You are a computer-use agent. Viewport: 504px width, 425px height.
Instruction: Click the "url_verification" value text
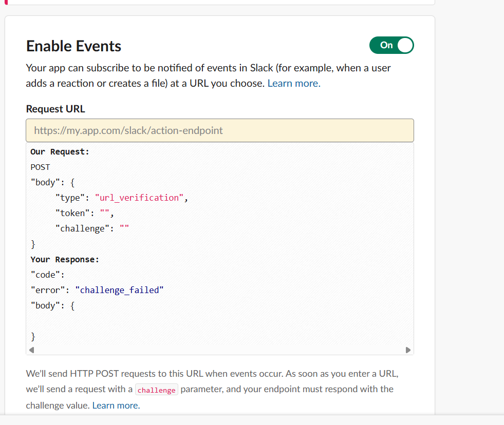point(139,198)
